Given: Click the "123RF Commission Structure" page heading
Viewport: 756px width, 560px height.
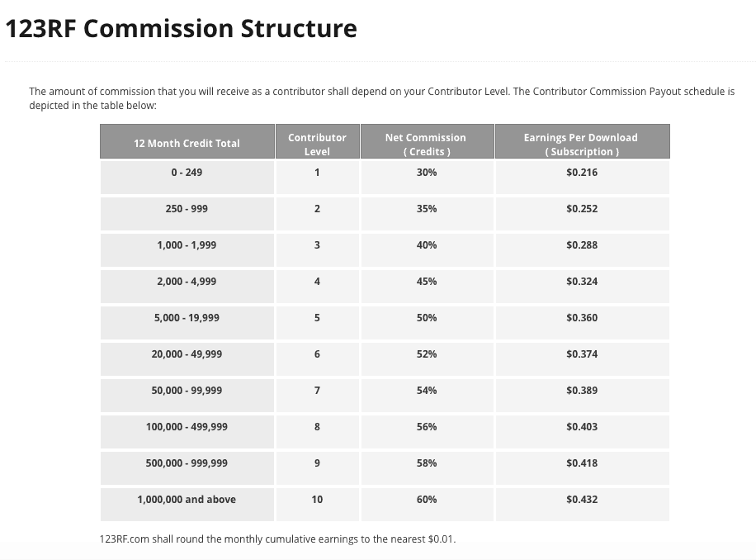Looking at the screenshot, I should pyautogui.click(x=182, y=29).
